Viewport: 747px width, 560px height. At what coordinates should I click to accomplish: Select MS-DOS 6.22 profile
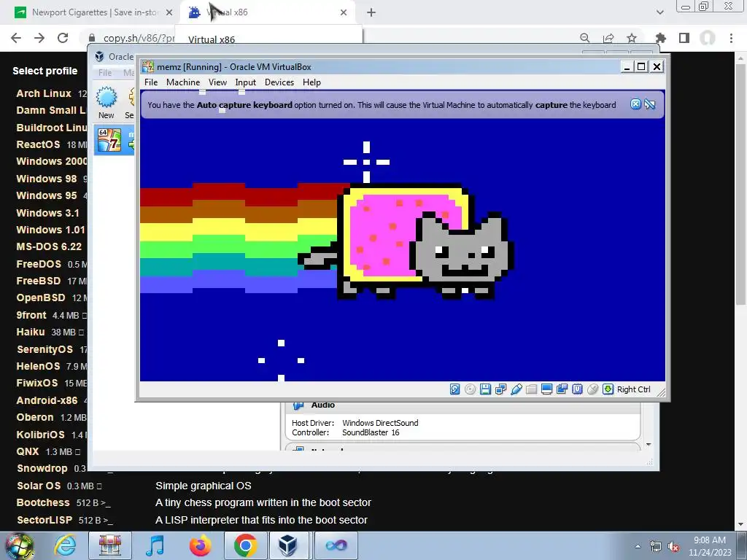click(49, 246)
